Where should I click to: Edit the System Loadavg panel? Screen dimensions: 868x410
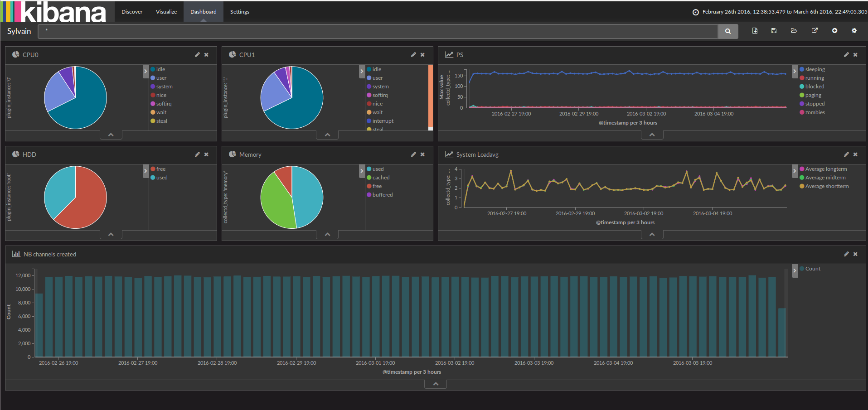(x=846, y=154)
